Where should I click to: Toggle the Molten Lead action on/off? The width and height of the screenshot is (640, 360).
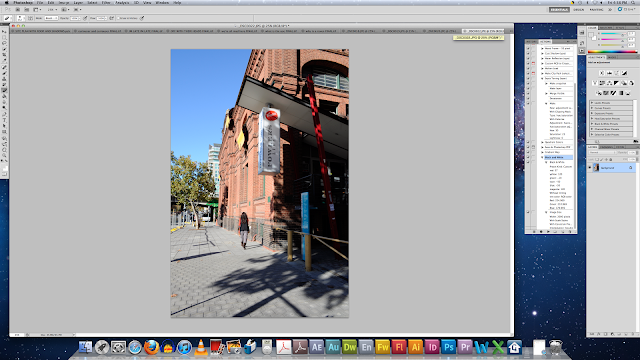tap(528, 68)
